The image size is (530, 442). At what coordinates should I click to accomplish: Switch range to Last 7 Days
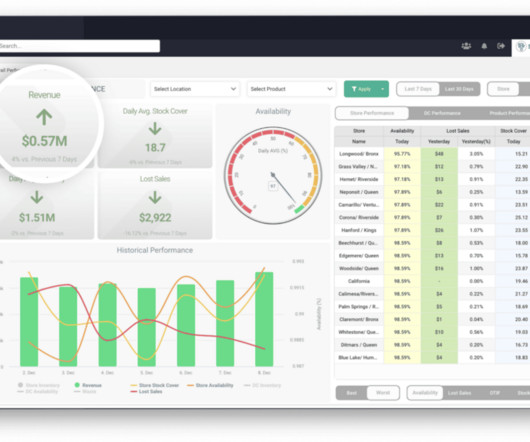coord(418,89)
